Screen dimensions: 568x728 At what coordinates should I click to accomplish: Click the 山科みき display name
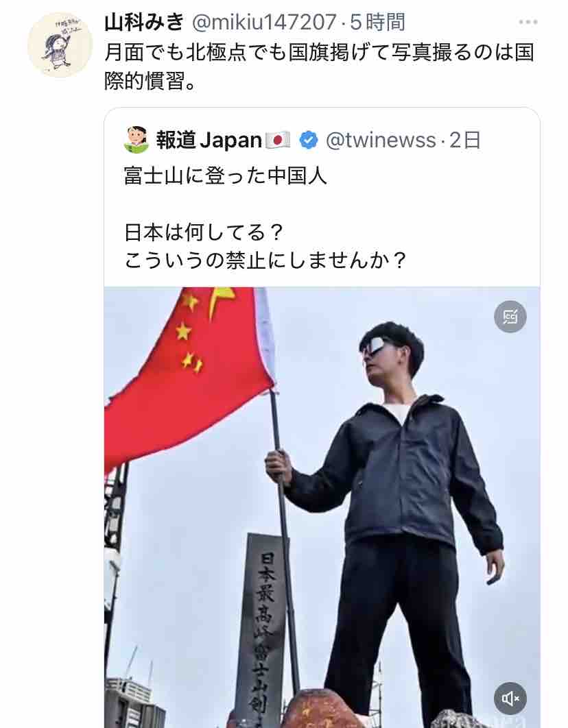(145, 22)
